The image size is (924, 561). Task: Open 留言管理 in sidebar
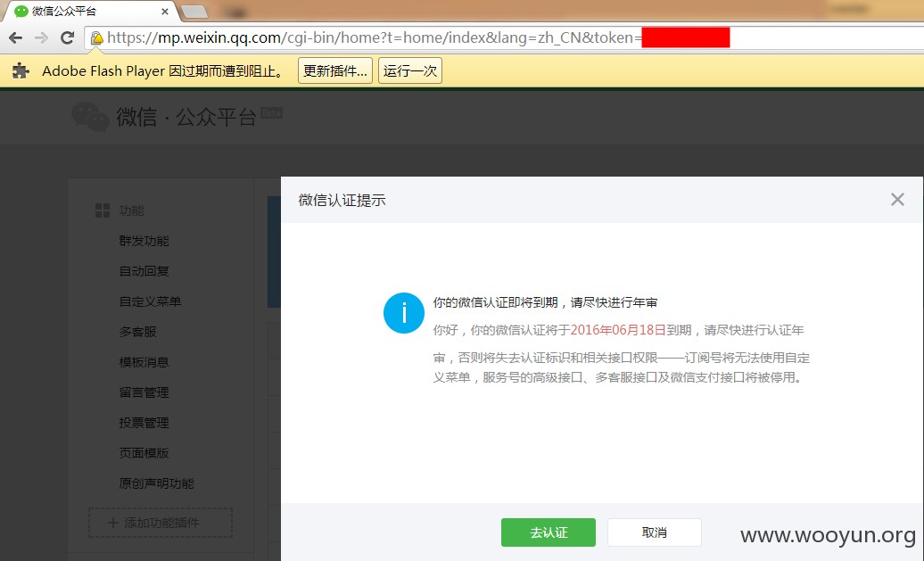pyautogui.click(x=144, y=392)
